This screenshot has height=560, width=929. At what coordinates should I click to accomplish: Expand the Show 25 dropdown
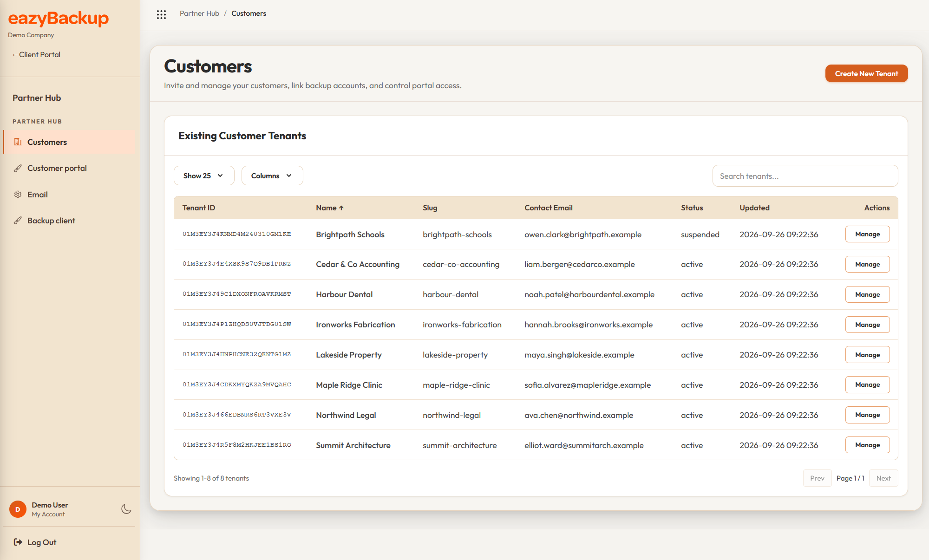point(204,176)
